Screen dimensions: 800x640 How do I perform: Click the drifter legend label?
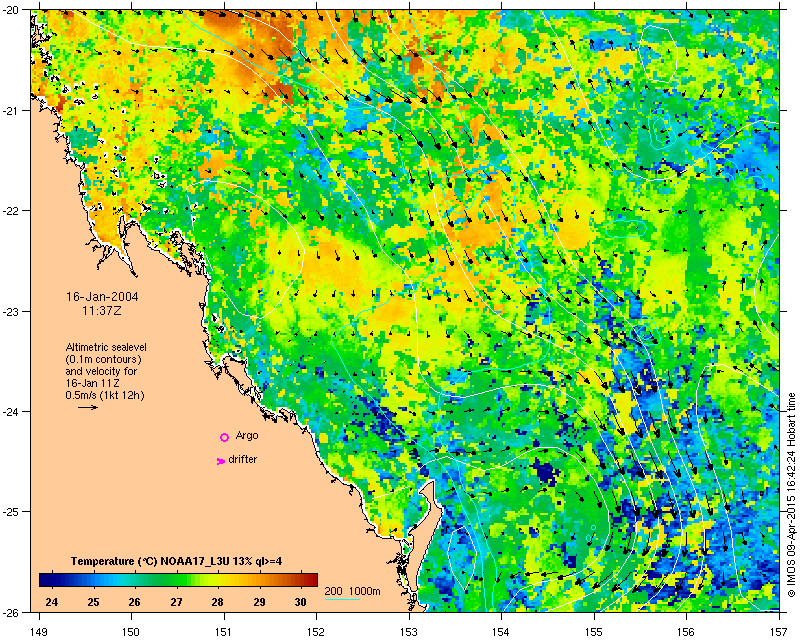point(243,459)
